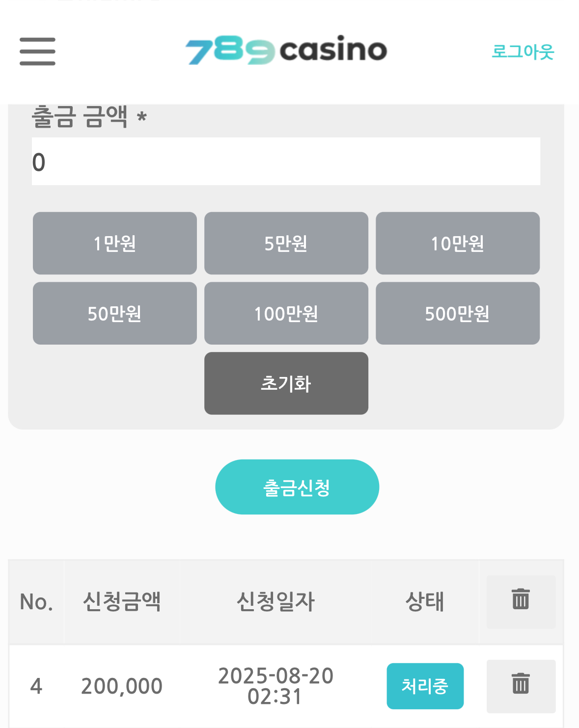579x728 pixels.
Task: Focus the 출금 금액 input field
Action: (286, 162)
